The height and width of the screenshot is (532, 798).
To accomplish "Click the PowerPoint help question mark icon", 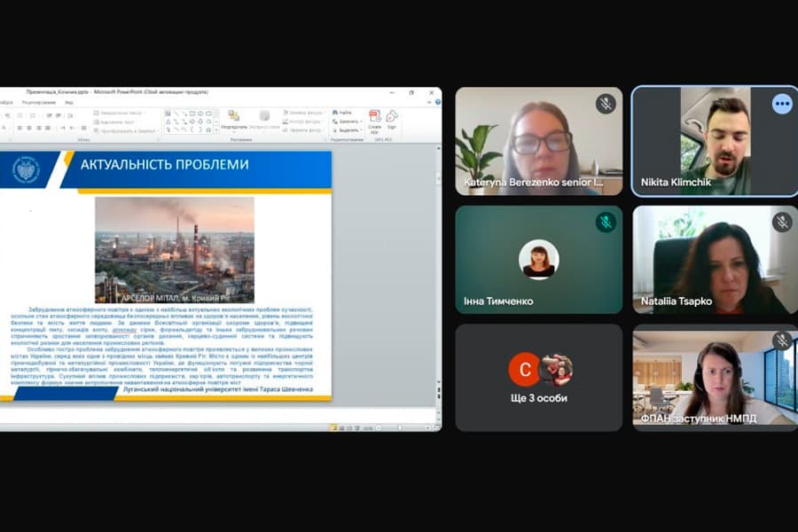I will tap(438, 102).
